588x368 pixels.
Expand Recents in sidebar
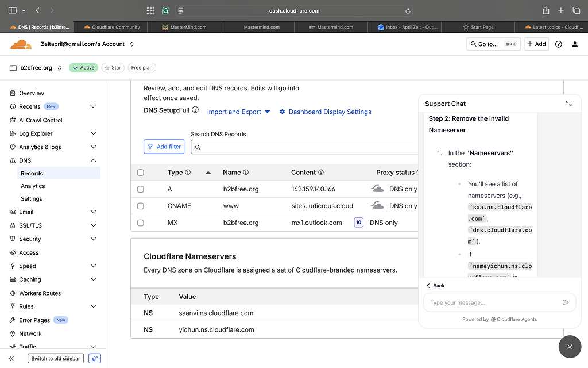click(94, 106)
